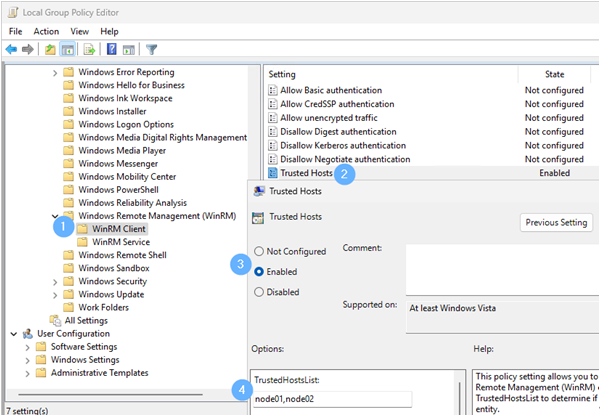
Task: Select Windows Ink Workspace in the tree
Action: 125,98
